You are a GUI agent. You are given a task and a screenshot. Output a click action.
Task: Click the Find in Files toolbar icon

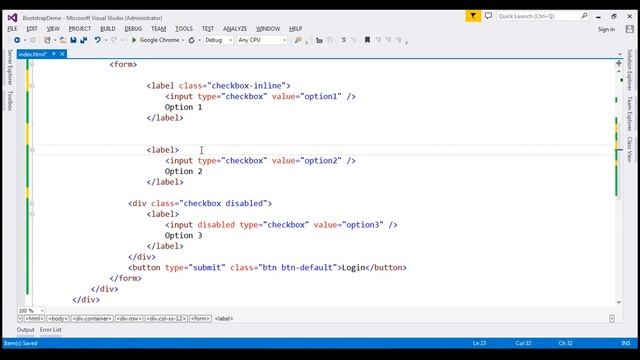pyautogui.click(x=298, y=40)
